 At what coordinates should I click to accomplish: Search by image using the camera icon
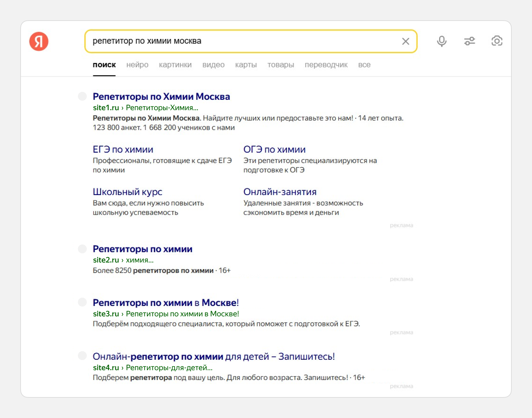pyautogui.click(x=497, y=41)
